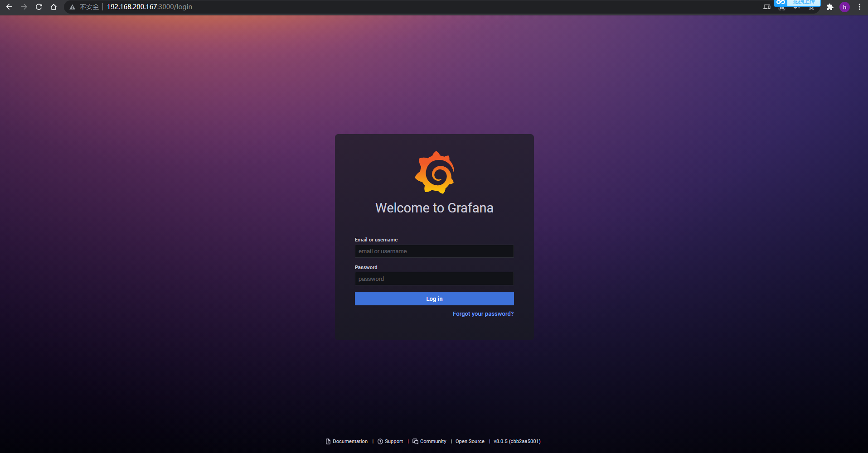Click the 'Welcome to Grafana' heading
868x453 pixels.
click(x=434, y=208)
